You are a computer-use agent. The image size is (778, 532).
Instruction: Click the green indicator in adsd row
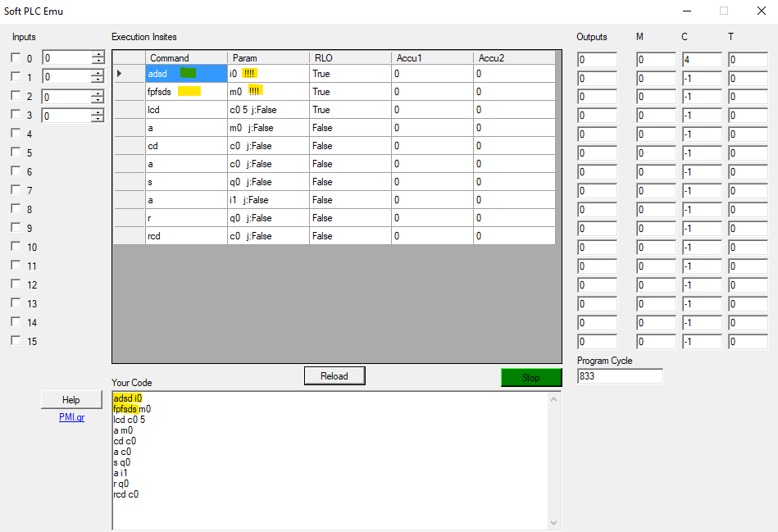(188, 73)
